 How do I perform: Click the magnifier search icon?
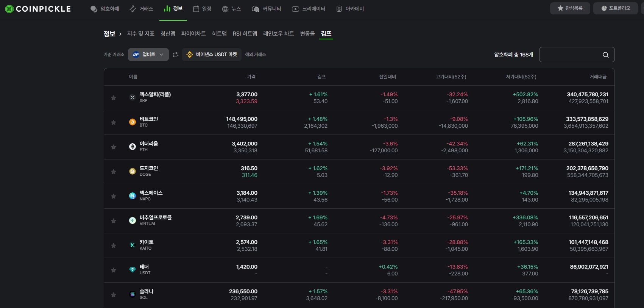coord(606,55)
